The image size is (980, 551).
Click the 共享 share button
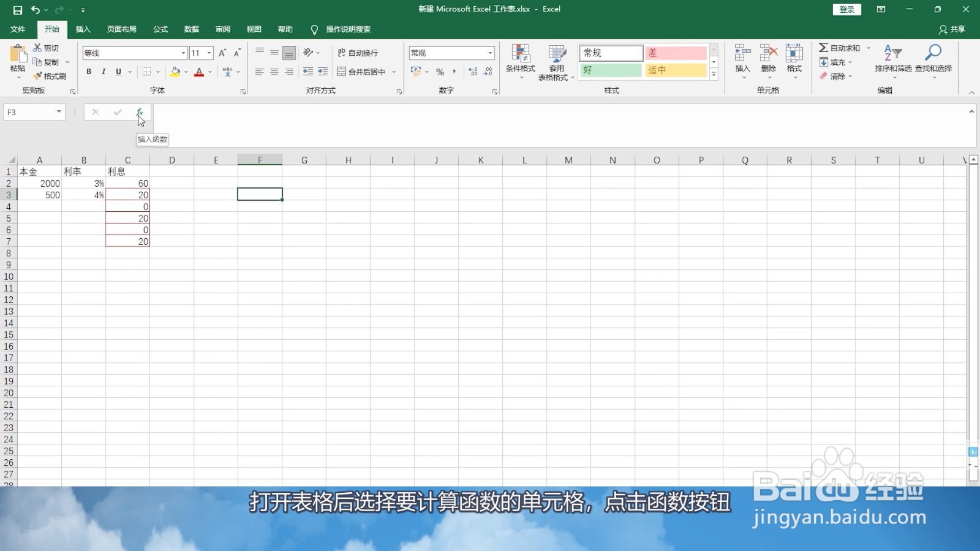tap(952, 29)
